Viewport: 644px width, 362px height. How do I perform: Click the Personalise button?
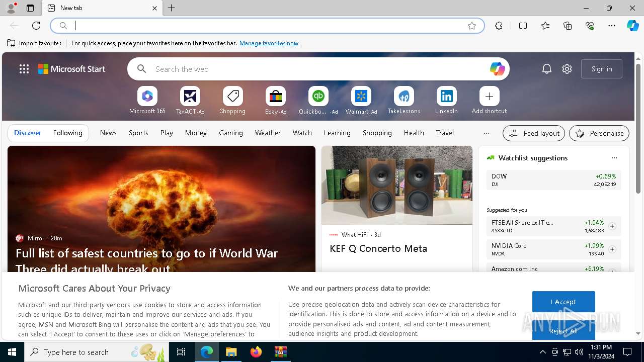pos(599,133)
